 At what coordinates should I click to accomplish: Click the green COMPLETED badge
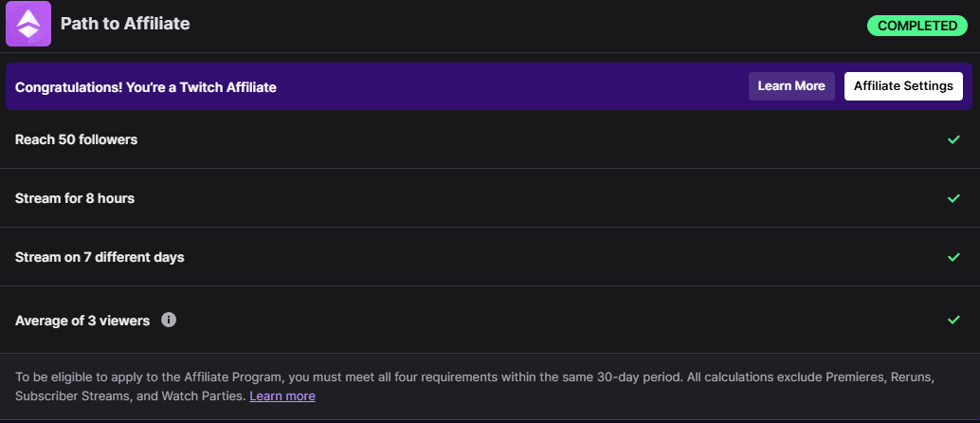coord(916,26)
